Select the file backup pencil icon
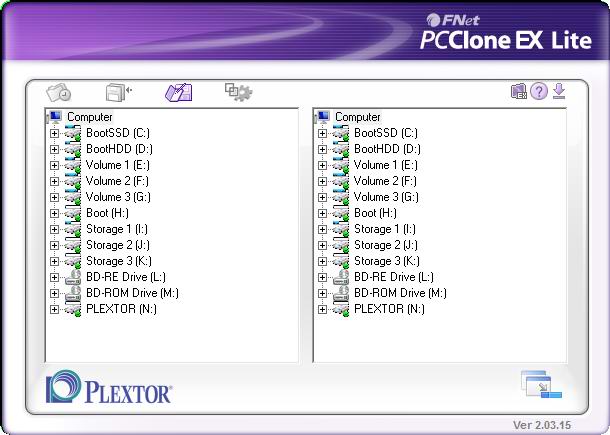This screenshot has width=610, height=435. (x=178, y=92)
